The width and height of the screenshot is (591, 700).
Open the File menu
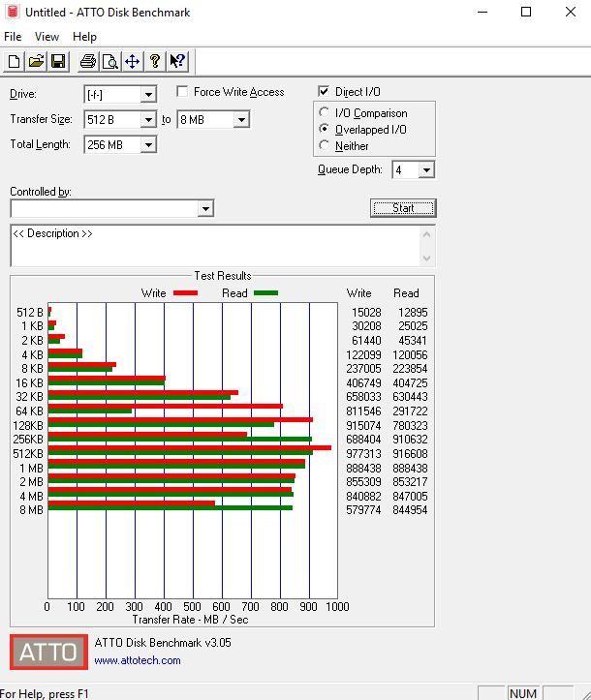click(x=13, y=37)
